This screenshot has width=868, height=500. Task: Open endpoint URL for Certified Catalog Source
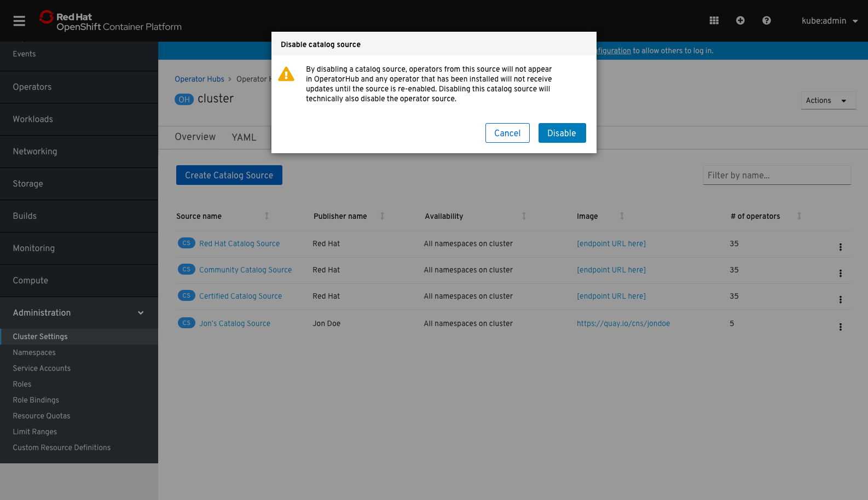click(x=611, y=296)
